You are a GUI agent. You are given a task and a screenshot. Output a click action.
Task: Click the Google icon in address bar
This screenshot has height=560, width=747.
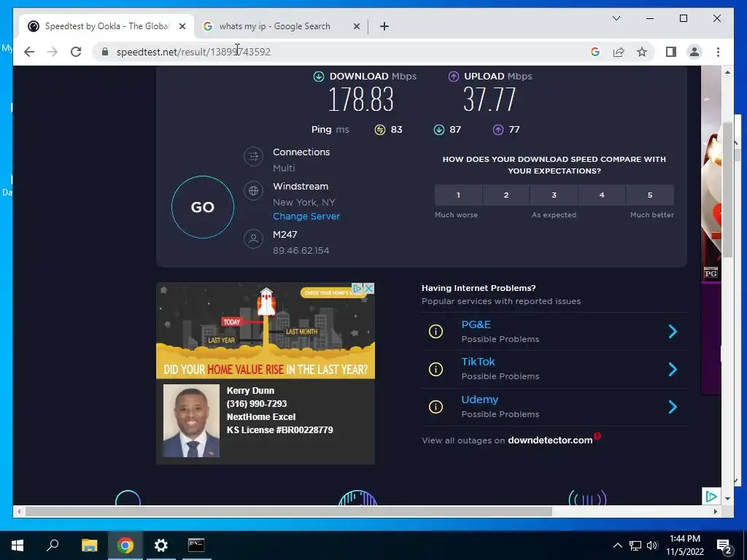[595, 52]
